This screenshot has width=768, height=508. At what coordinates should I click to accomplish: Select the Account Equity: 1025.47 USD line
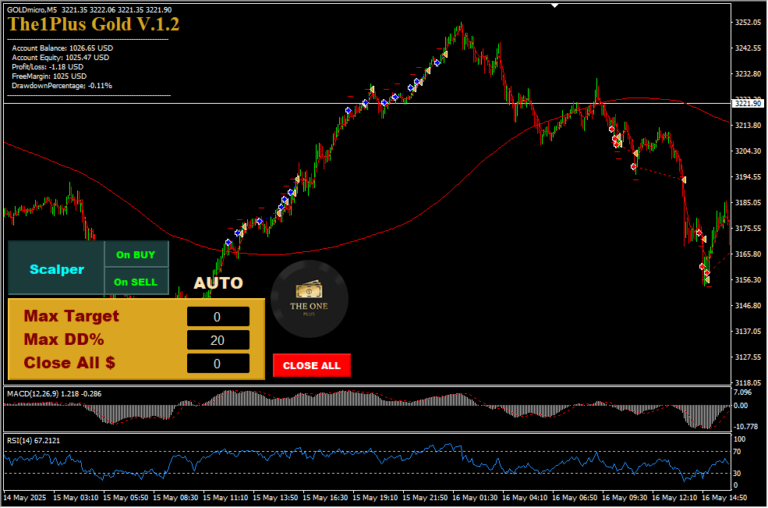pyautogui.click(x=60, y=57)
